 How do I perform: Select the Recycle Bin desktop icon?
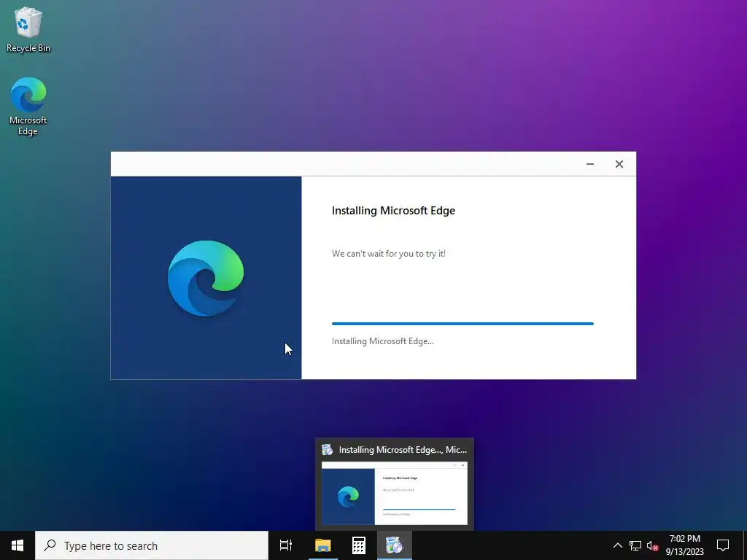pyautogui.click(x=28, y=29)
